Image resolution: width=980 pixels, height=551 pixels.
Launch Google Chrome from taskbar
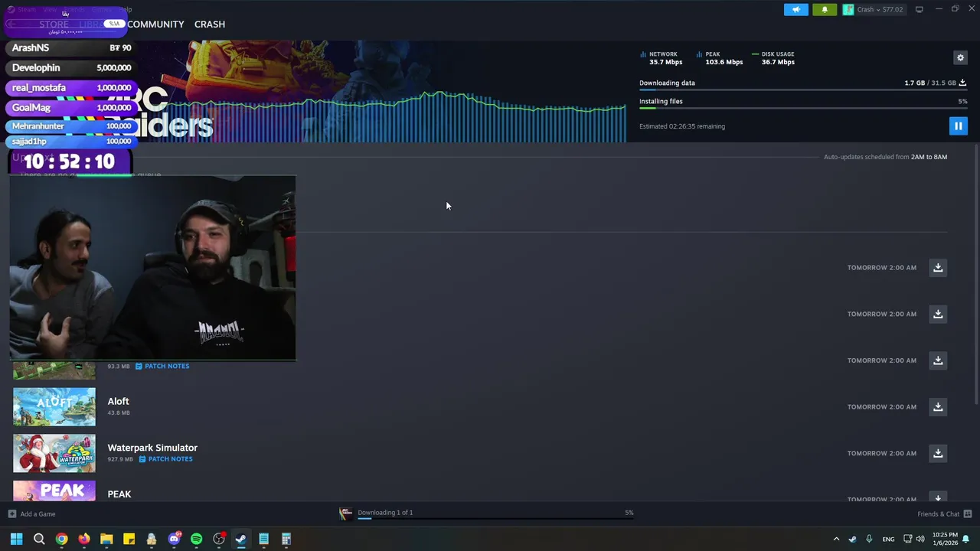(61, 540)
